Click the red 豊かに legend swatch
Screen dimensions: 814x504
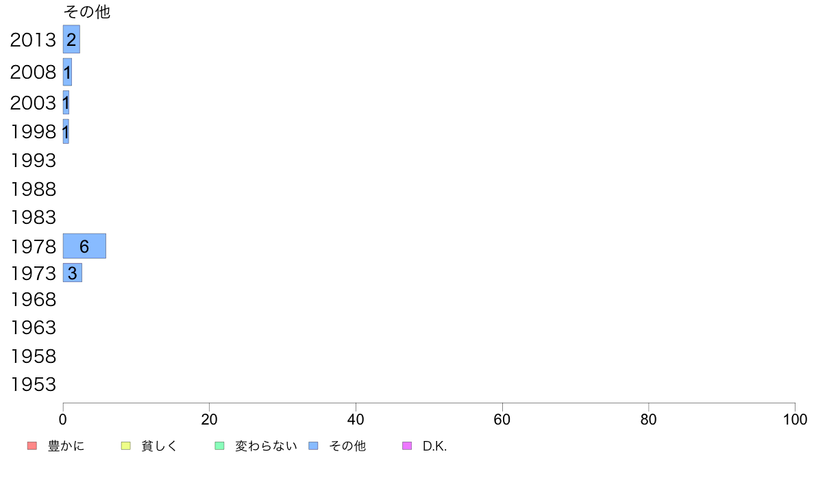32,445
